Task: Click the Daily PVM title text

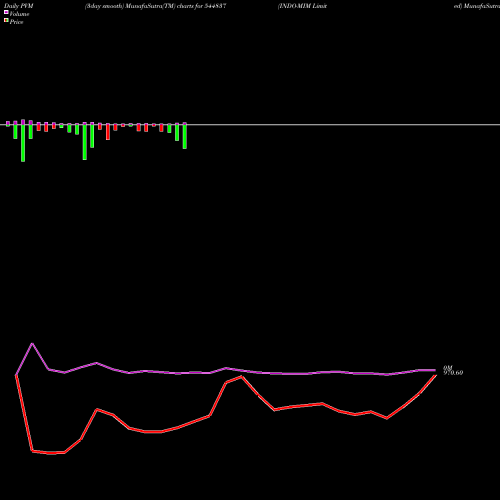Action: click(x=19, y=6)
